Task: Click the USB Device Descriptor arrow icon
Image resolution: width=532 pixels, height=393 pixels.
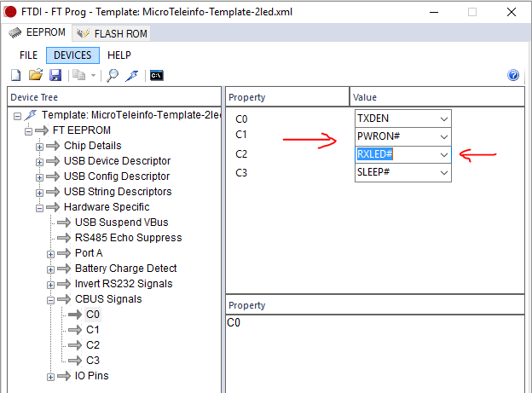Action: 53,161
